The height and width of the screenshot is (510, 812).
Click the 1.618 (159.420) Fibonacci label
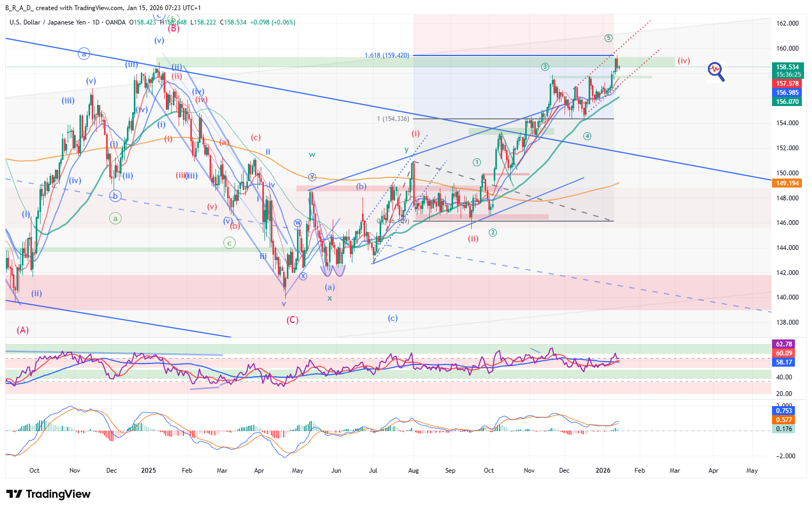click(x=387, y=55)
